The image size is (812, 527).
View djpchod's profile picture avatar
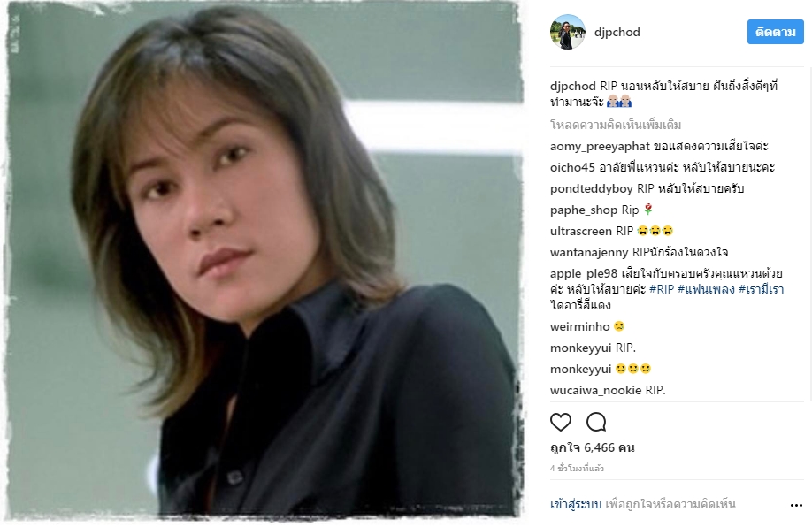(568, 32)
